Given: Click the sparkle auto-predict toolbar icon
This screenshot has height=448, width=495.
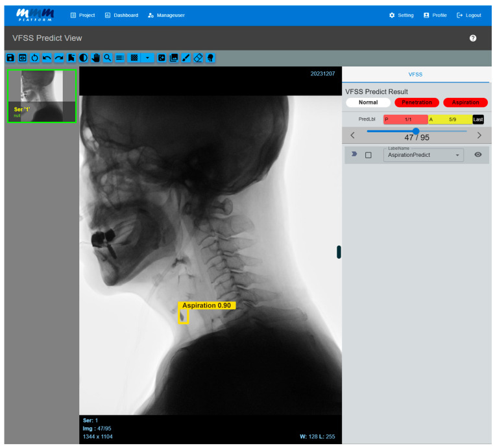Looking at the screenshot, I should [x=162, y=58].
